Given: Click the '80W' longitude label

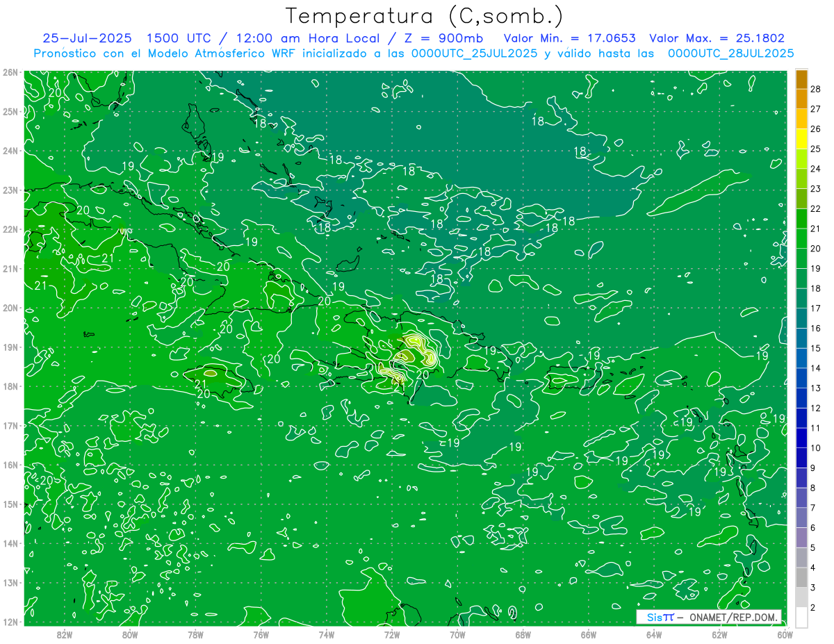Looking at the screenshot, I should coord(130,634).
